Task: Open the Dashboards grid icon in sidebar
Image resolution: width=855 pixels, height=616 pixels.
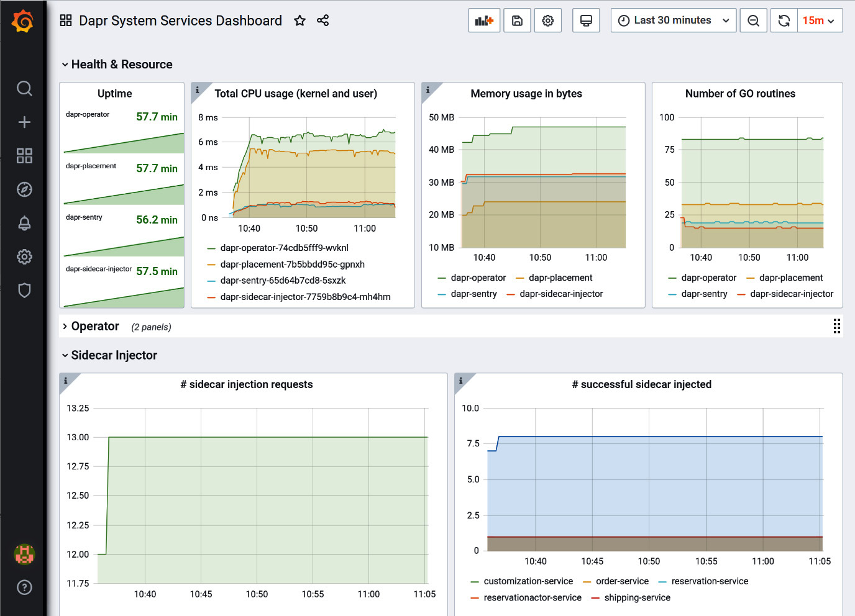Action: point(24,155)
